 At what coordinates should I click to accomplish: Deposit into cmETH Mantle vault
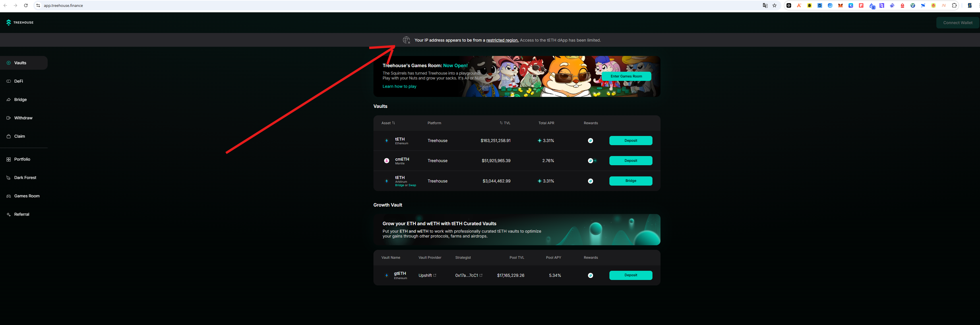(x=630, y=161)
